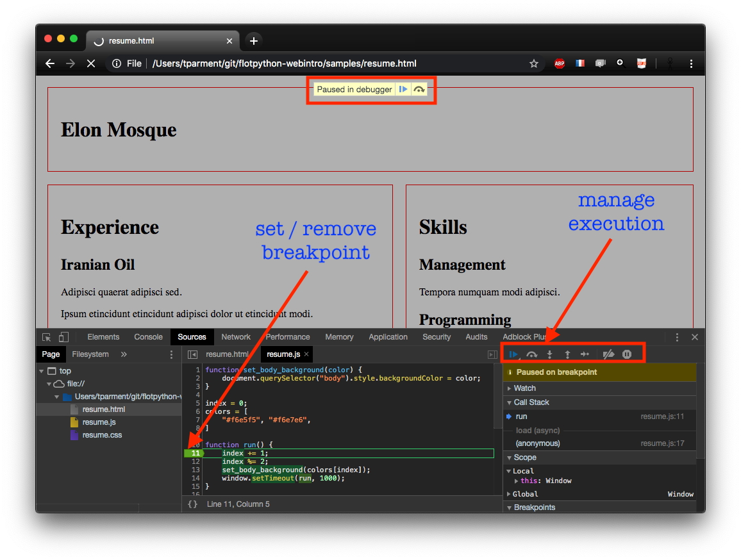Viewport: 741px width, 560px height.
Task: Select the (anonymous) call stack frame
Action: point(537,443)
